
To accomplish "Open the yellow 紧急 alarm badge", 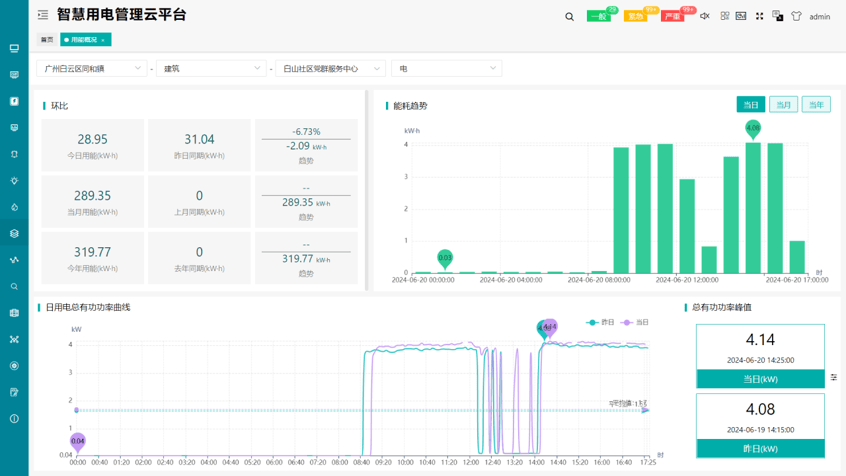I will [636, 16].
